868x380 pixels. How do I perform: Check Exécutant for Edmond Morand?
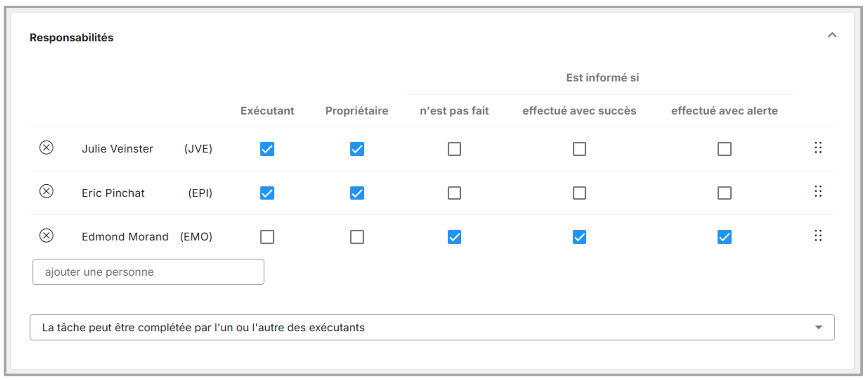coord(267,237)
